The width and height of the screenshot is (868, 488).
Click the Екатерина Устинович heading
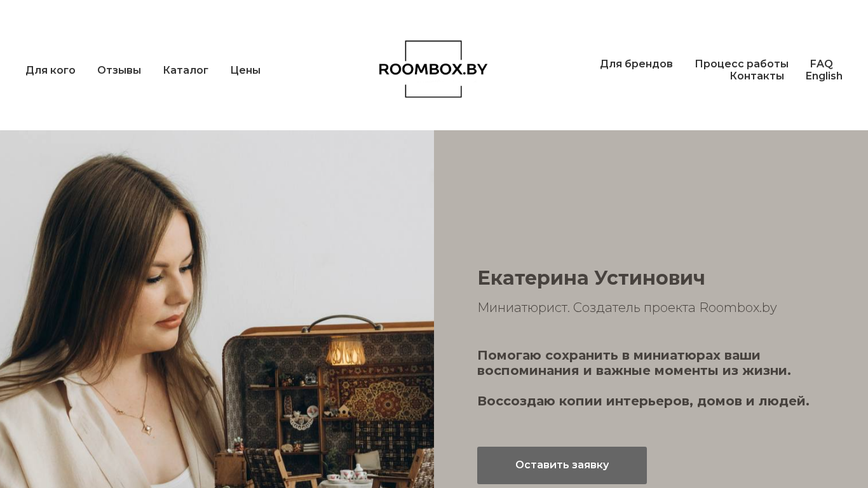[591, 278]
